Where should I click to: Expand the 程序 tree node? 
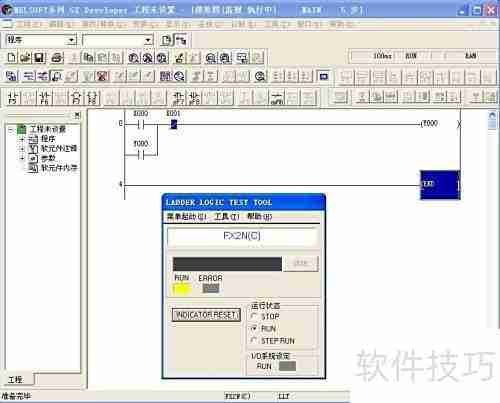[x=22, y=139]
